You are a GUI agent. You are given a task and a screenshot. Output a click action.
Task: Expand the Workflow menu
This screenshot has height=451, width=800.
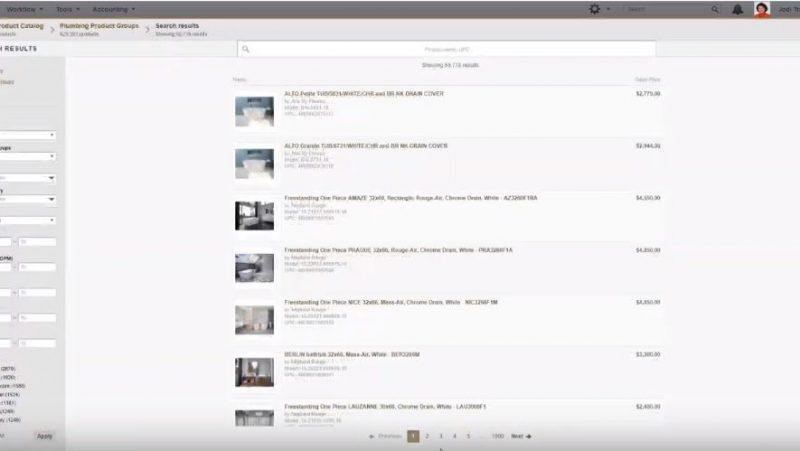pyautogui.click(x=24, y=8)
